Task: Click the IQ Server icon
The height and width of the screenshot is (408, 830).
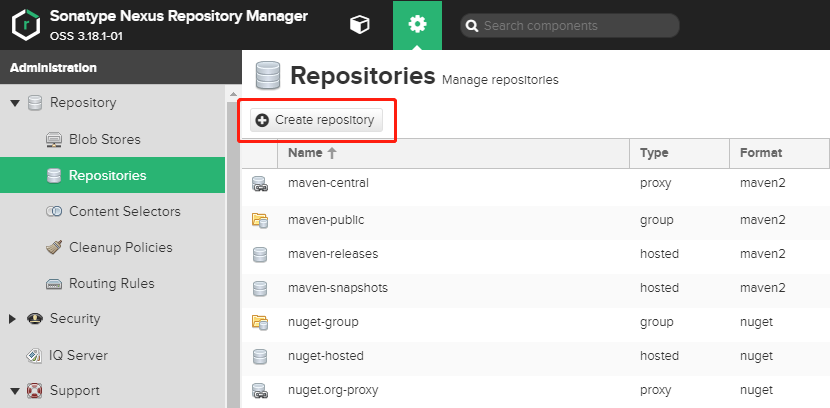Action: pyautogui.click(x=34, y=356)
